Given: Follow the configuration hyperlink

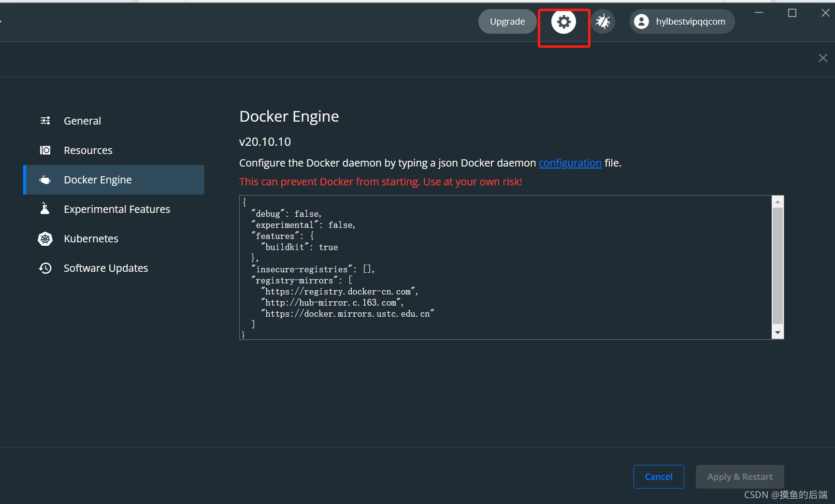Looking at the screenshot, I should click(570, 163).
